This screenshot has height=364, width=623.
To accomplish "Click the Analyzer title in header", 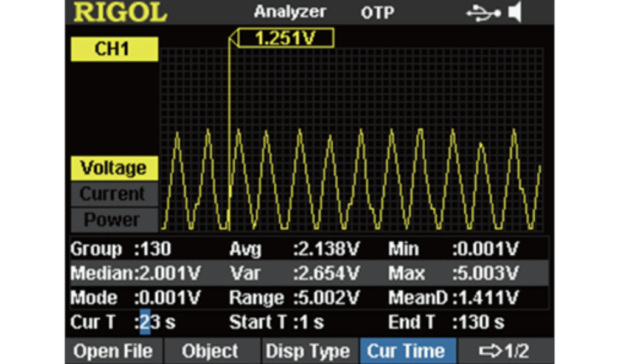I will point(290,12).
